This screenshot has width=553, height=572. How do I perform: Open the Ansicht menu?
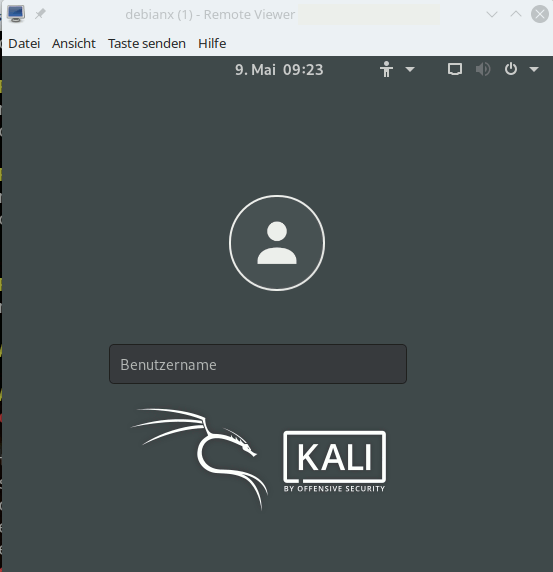tap(74, 43)
